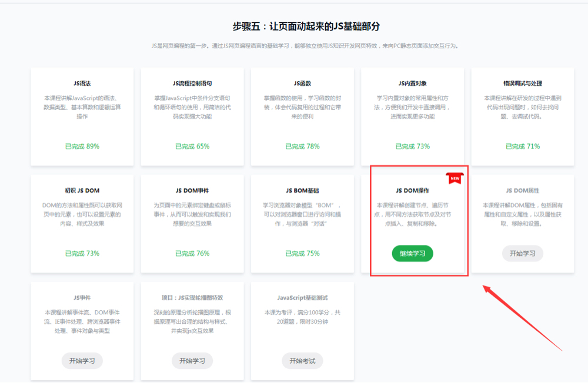Click the 错误调试与处理 card description text
The width and height of the screenshot is (588, 383).
pos(522,107)
